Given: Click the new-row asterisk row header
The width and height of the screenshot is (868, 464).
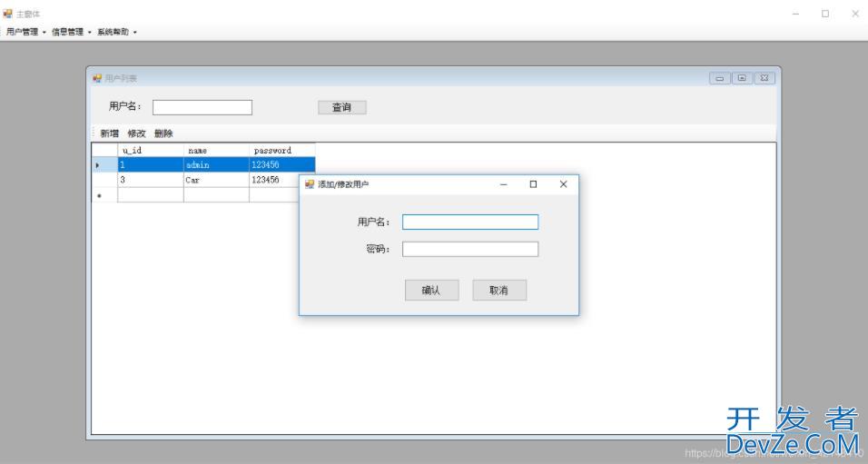Looking at the screenshot, I should click(104, 195).
